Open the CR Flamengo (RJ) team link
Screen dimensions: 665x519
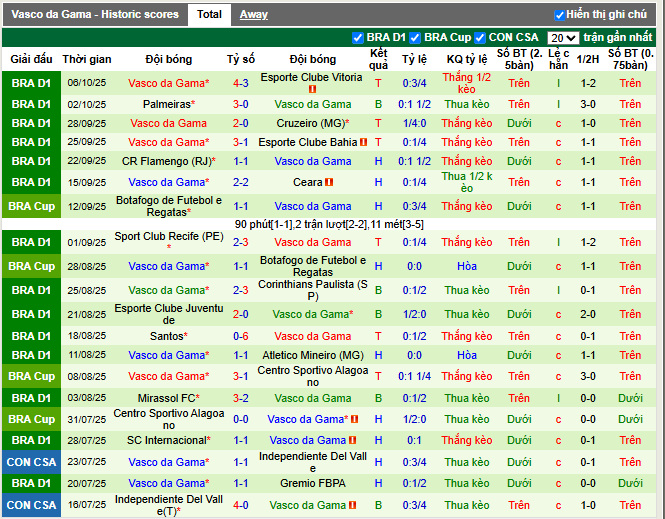point(168,161)
